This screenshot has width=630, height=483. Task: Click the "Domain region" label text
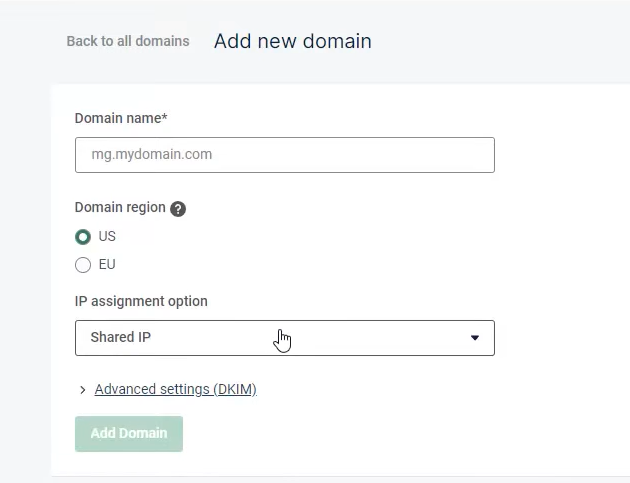(x=120, y=208)
